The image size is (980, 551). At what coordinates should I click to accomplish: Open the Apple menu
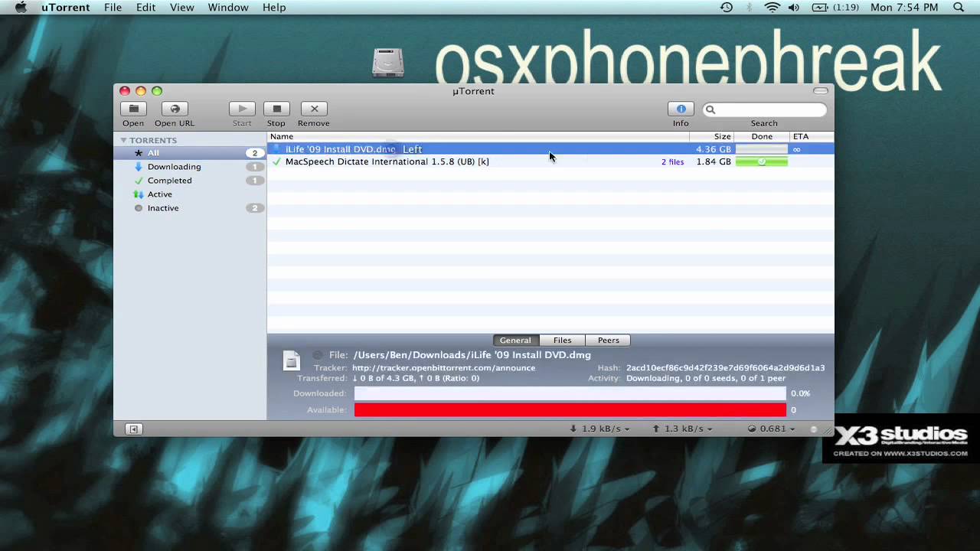21,8
